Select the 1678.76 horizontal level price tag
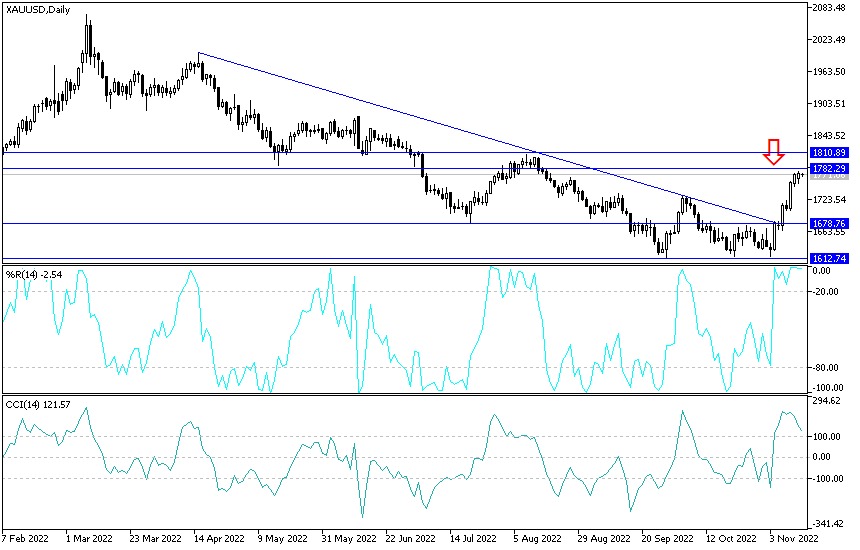 (829, 223)
